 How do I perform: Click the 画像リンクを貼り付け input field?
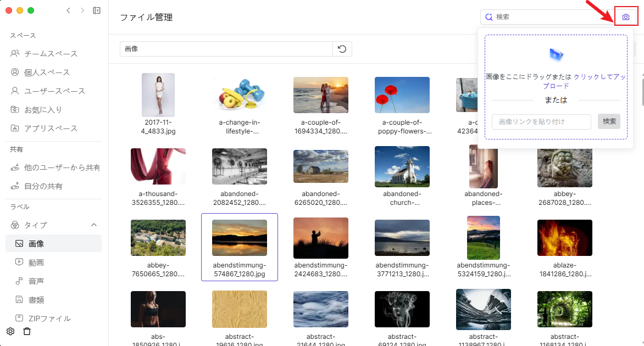[x=541, y=121]
